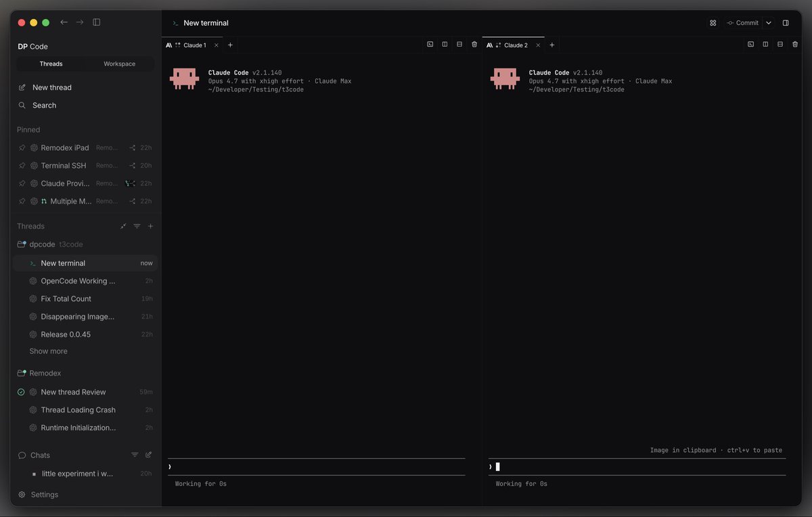Open pinned thread Remodex iPad
Screen dimensions: 812x517
coord(85,148)
